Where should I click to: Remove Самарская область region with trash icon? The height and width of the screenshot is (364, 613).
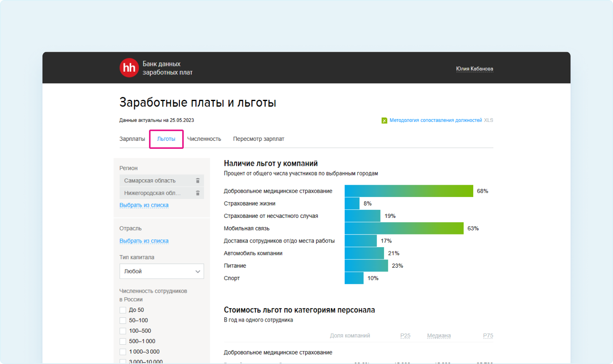point(198,180)
